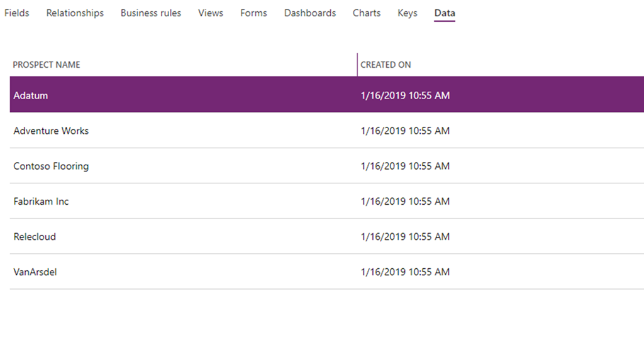
Task: Choose the Contoso Flooring record
Action: pyautogui.click(x=51, y=166)
